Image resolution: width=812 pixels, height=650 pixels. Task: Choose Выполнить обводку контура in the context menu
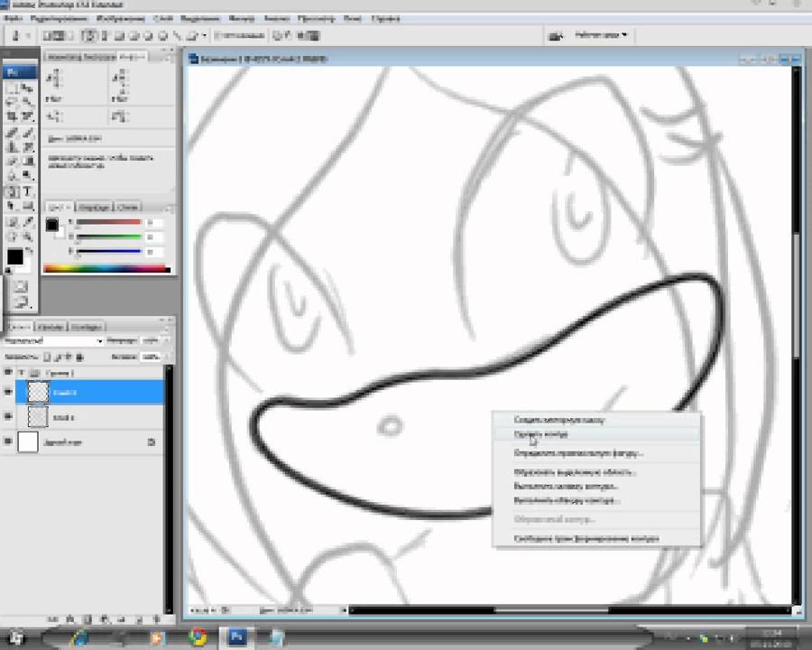click(x=596, y=501)
